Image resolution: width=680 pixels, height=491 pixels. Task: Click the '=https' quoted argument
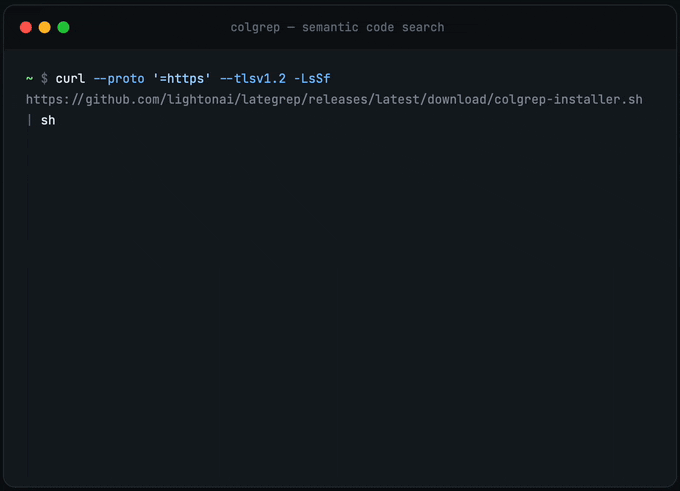182,79
